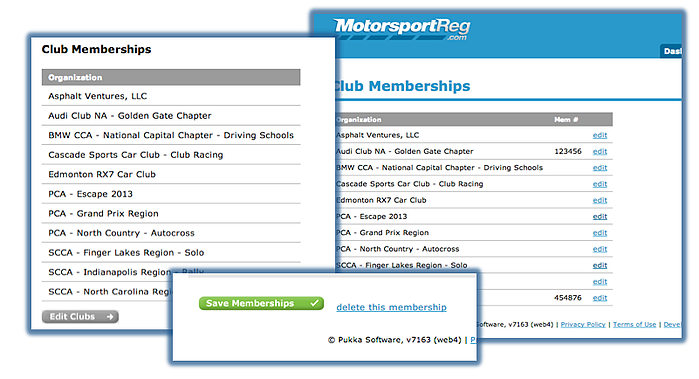Click PCA - Escape 2013 in MotorsportReg window
The height and width of the screenshot is (379, 699).
click(371, 216)
